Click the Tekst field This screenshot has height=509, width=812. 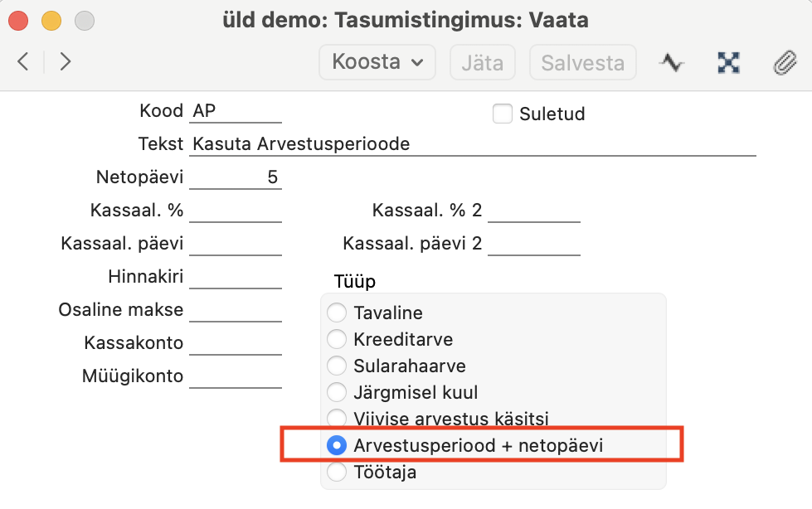(x=473, y=144)
